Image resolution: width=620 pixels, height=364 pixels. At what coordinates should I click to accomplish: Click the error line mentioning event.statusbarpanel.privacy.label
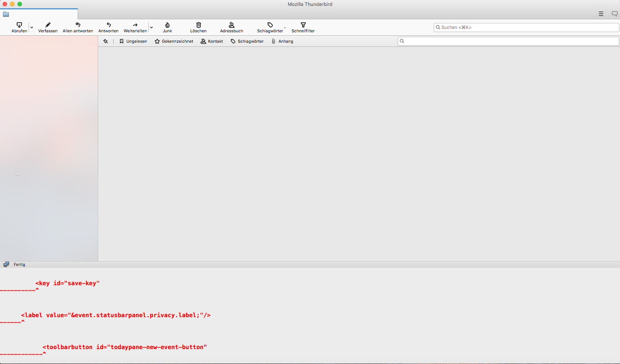pyautogui.click(x=116, y=315)
